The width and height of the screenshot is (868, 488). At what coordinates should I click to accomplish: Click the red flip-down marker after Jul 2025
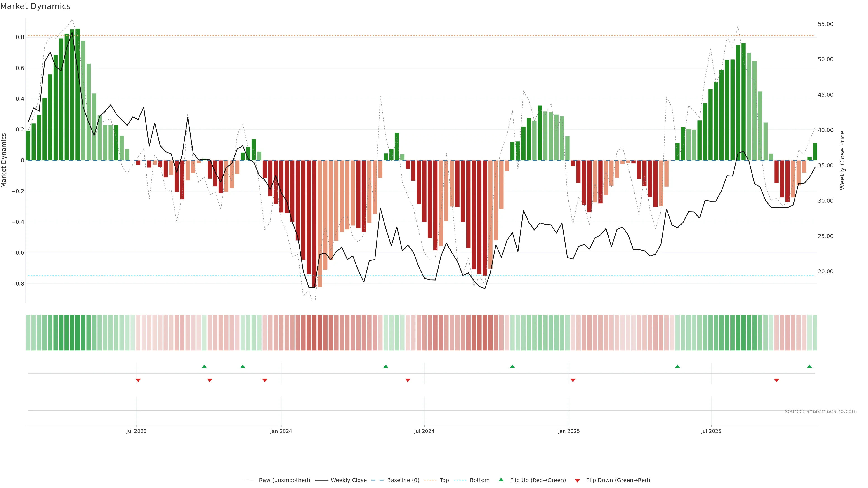pos(776,380)
